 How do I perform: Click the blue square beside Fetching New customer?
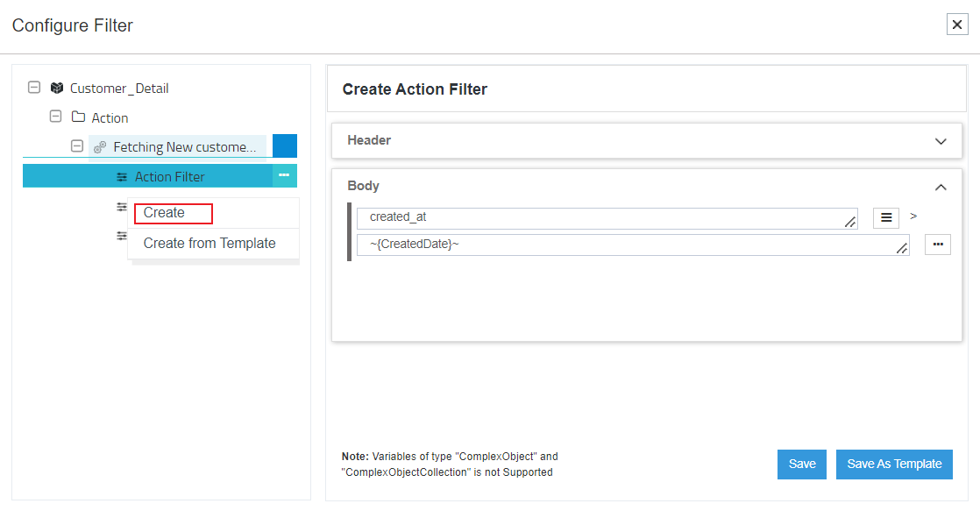point(284,145)
